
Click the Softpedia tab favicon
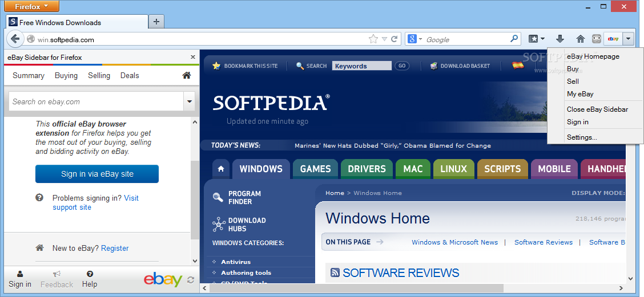tap(13, 22)
